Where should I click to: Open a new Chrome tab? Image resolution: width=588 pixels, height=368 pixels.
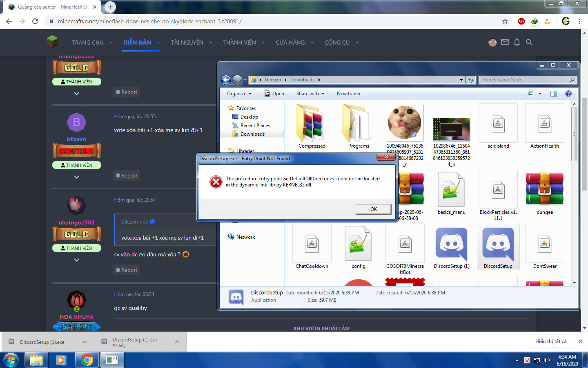click(110, 7)
